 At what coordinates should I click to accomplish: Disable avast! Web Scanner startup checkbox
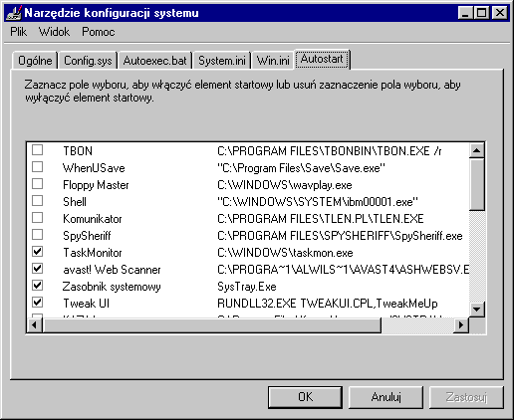pos(38,269)
